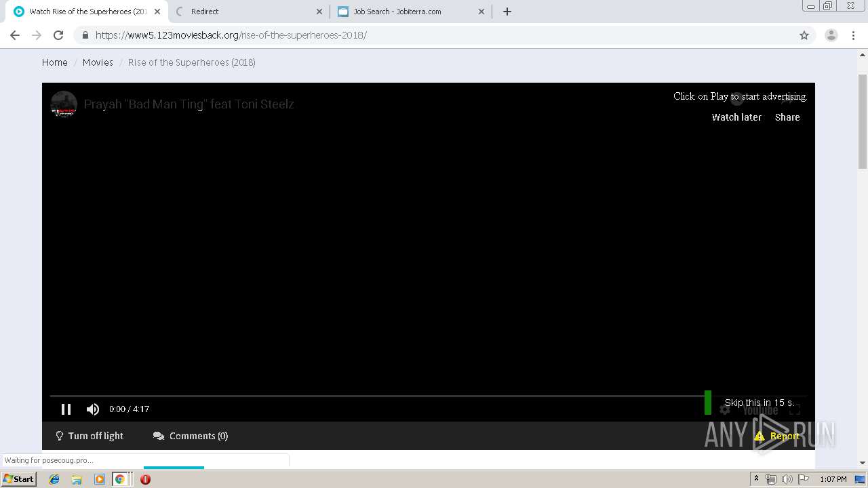This screenshot has height=488, width=868.
Task: Click the browser forward arrow
Action: pyautogui.click(x=37, y=35)
